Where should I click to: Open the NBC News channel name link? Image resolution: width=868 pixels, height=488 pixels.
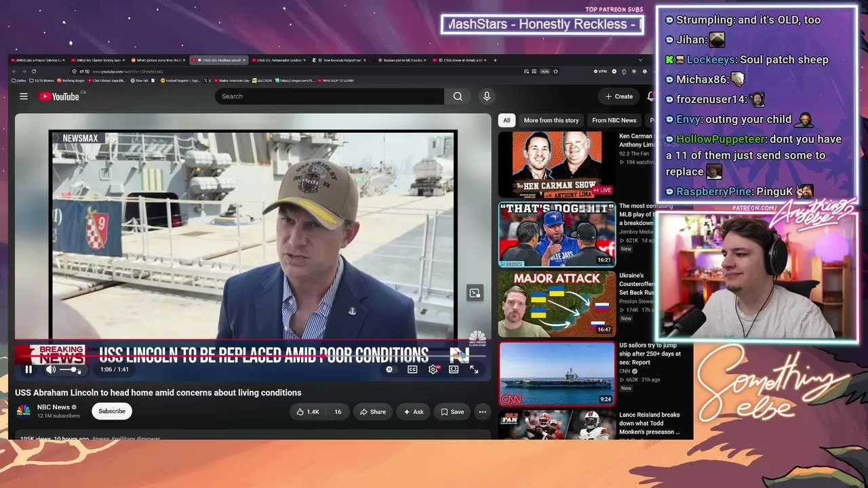tap(54, 407)
